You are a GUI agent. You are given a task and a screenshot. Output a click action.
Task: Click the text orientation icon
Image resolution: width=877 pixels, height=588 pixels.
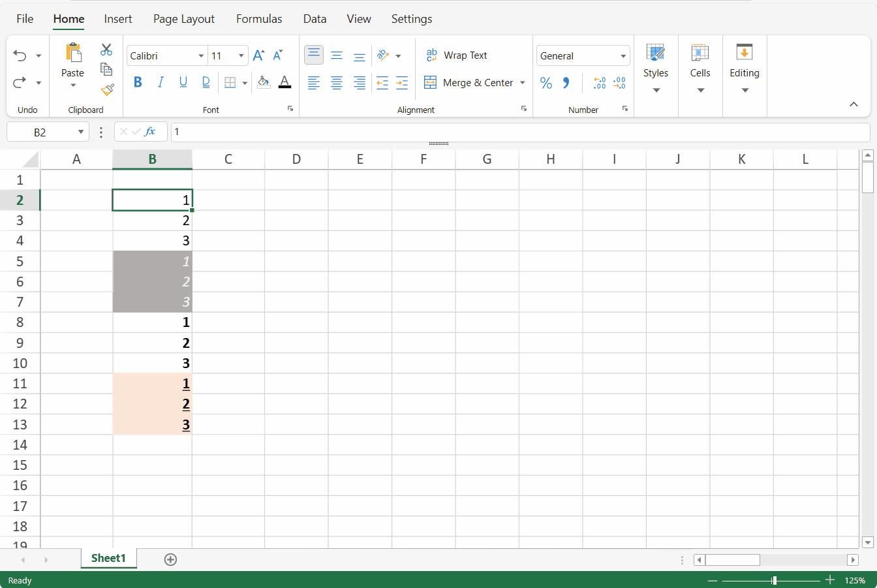click(383, 55)
